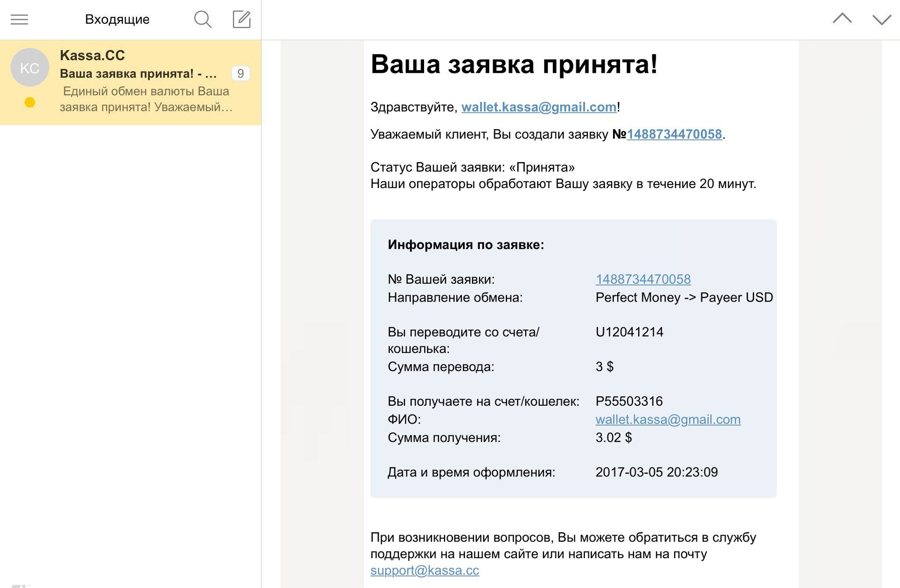Open wallet.kassa@gmail.com link in greeting
900x588 pixels.
click(x=539, y=107)
